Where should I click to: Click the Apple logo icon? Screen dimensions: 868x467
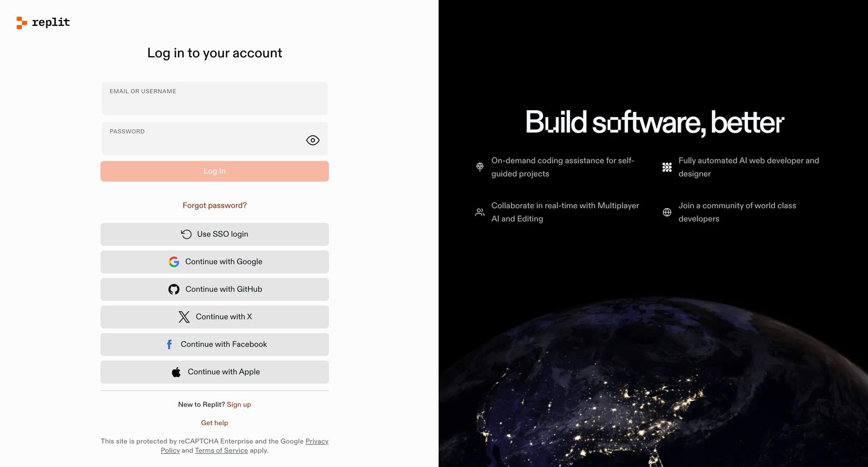[176, 372]
